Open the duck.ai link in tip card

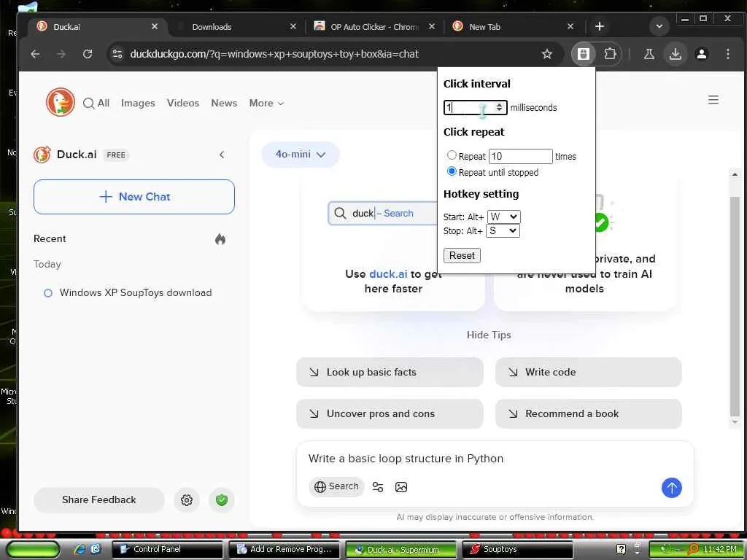click(x=388, y=274)
